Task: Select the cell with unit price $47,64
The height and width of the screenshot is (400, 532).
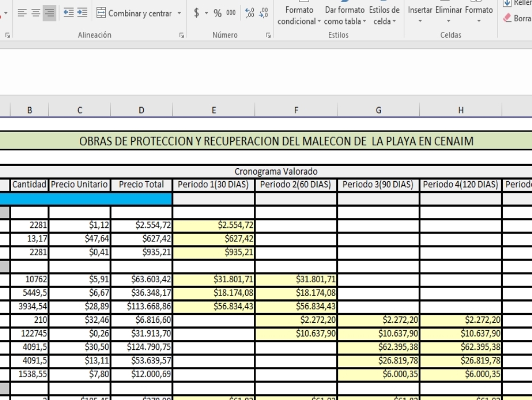Action: click(79, 239)
